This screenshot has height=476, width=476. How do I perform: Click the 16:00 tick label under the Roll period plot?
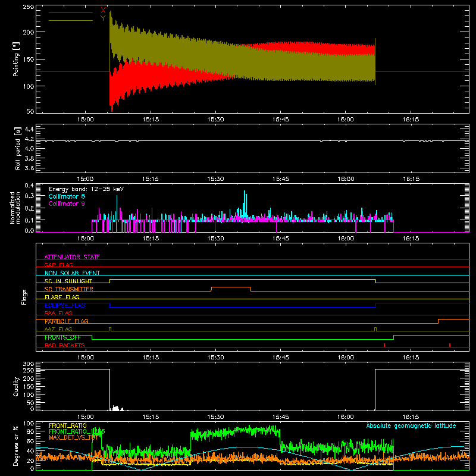tap(346, 179)
